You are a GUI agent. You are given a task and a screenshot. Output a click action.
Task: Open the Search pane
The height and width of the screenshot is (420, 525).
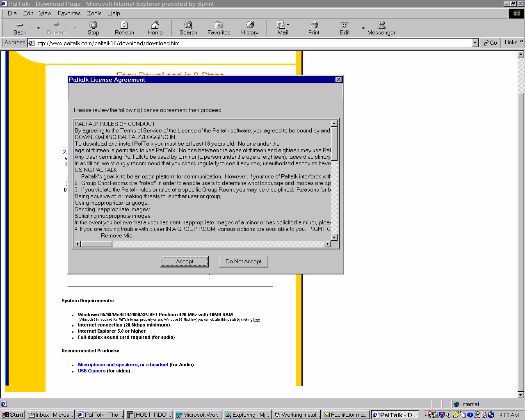point(188,28)
